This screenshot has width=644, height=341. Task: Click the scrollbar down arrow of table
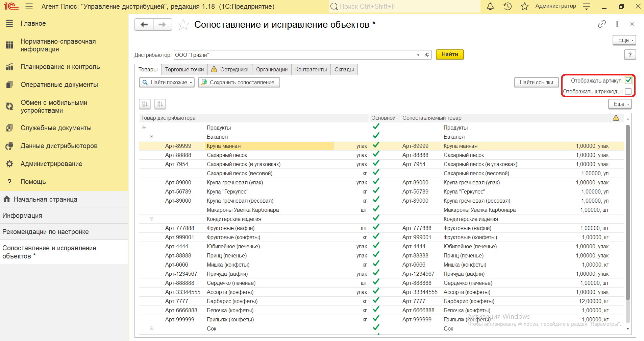628,329
